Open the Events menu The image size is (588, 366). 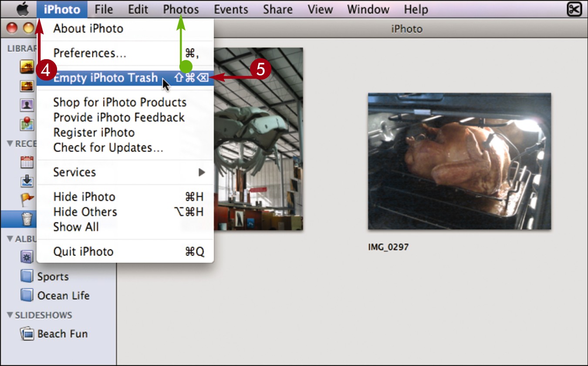(x=231, y=9)
